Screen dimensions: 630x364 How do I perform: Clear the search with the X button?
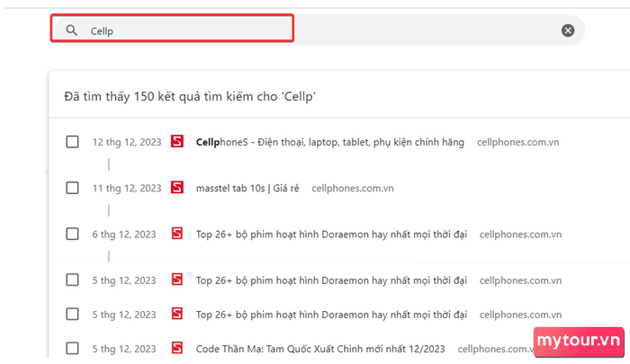(568, 31)
